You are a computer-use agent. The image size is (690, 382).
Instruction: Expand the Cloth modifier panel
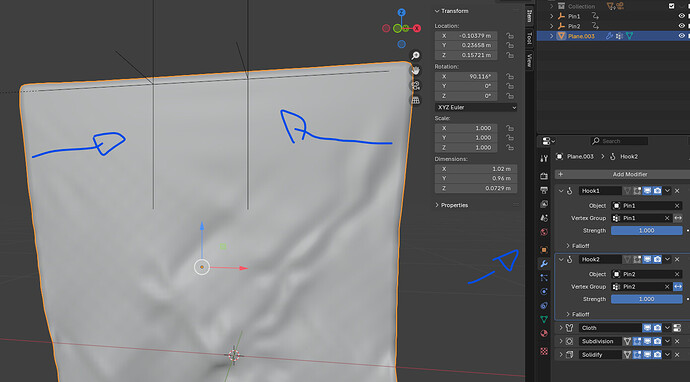click(x=561, y=328)
